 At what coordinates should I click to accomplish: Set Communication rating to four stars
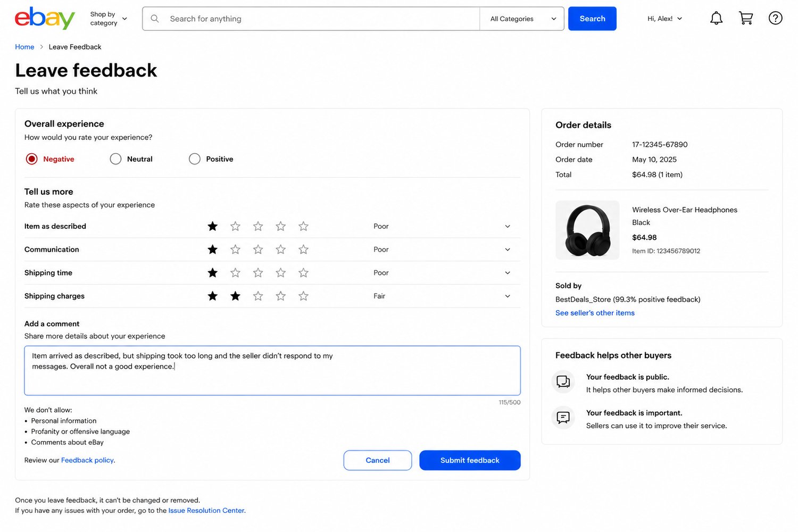[281, 250]
